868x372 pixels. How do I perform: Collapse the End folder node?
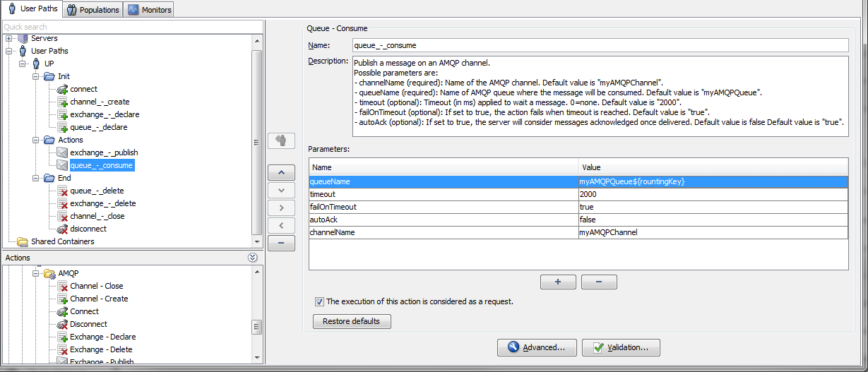(x=36, y=178)
